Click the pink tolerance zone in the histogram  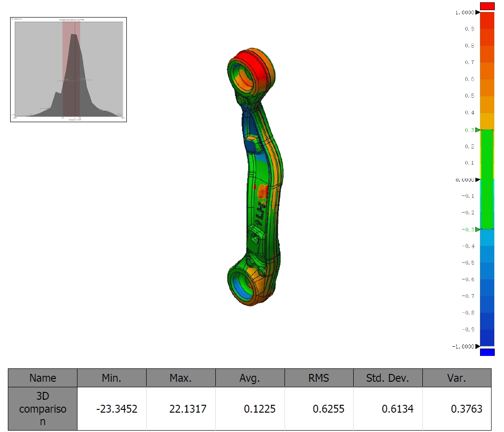(71, 69)
